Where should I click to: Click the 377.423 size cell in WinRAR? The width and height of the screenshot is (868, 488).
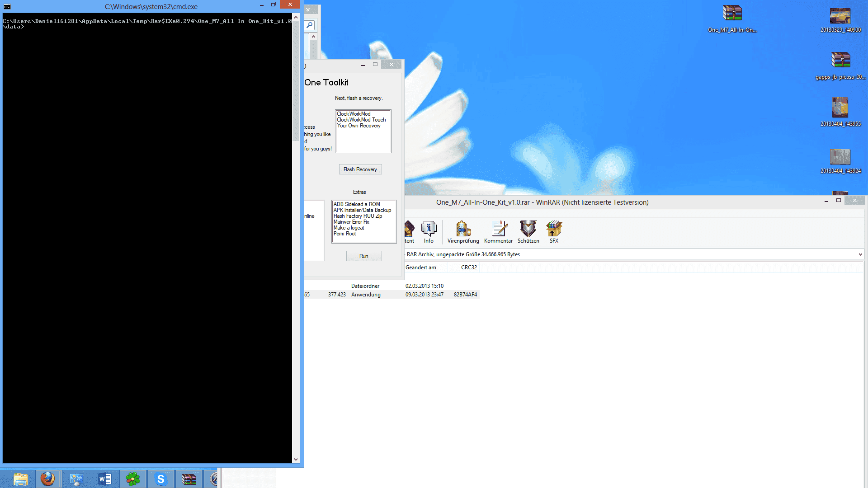[x=337, y=295]
